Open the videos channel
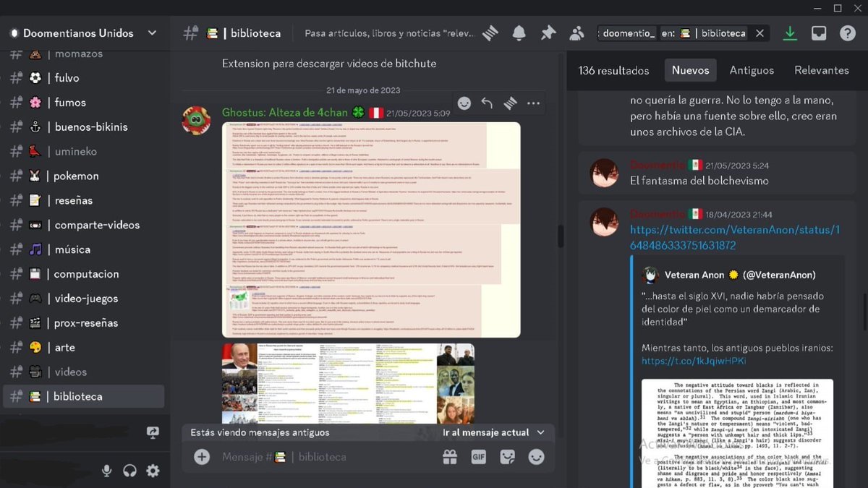 84,372
